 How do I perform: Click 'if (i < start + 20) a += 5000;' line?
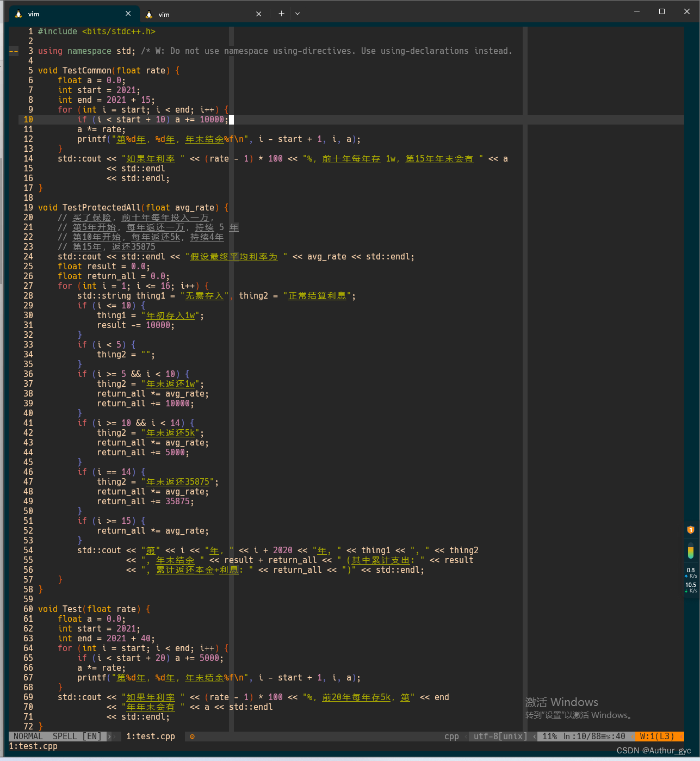(x=151, y=658)
